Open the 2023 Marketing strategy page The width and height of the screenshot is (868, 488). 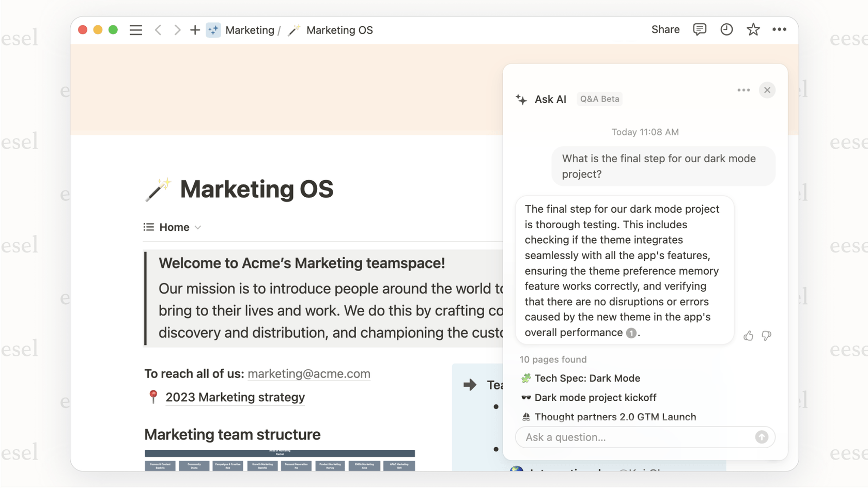coord(235,397)
